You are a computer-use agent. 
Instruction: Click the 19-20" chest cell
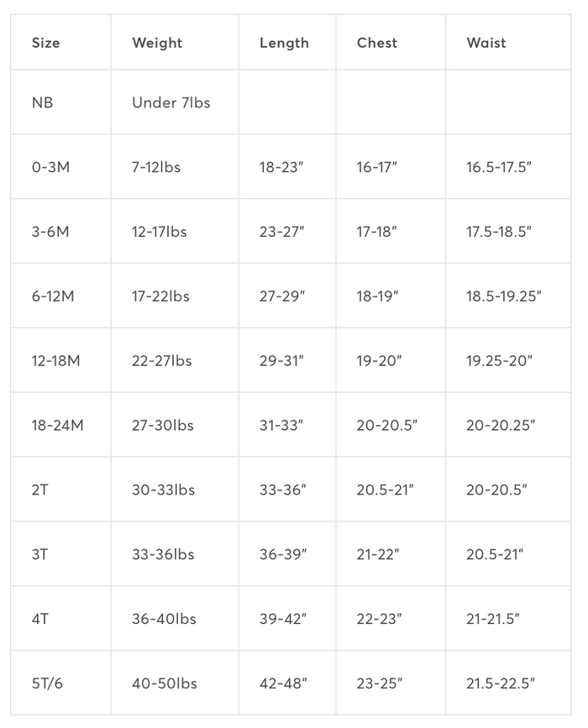[x=391, y=360]
